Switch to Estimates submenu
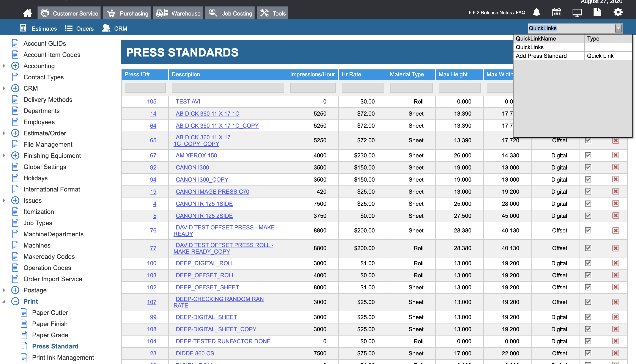The image size is (636, 364). pyautogui.click(x=38, y=28)
